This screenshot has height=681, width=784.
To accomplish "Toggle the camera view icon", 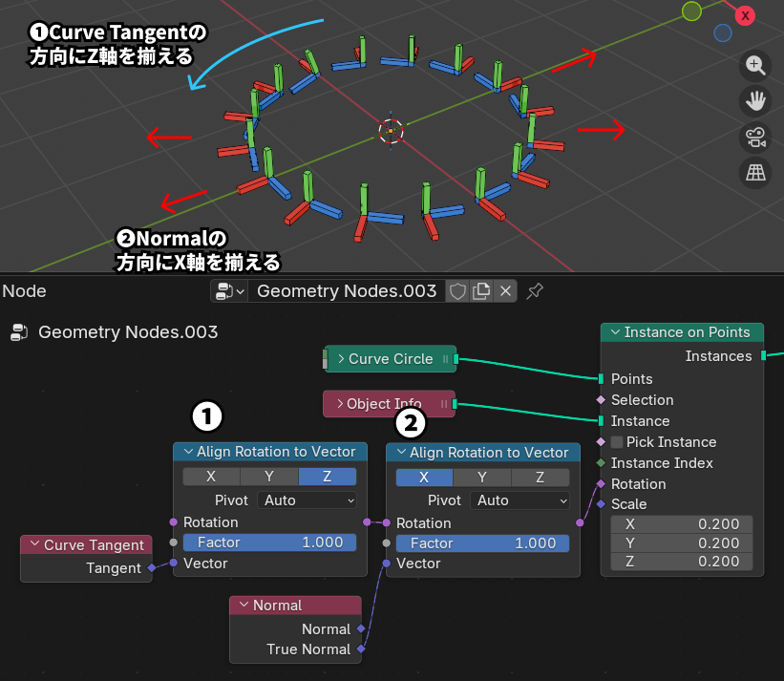I will [x=755, y=137].
